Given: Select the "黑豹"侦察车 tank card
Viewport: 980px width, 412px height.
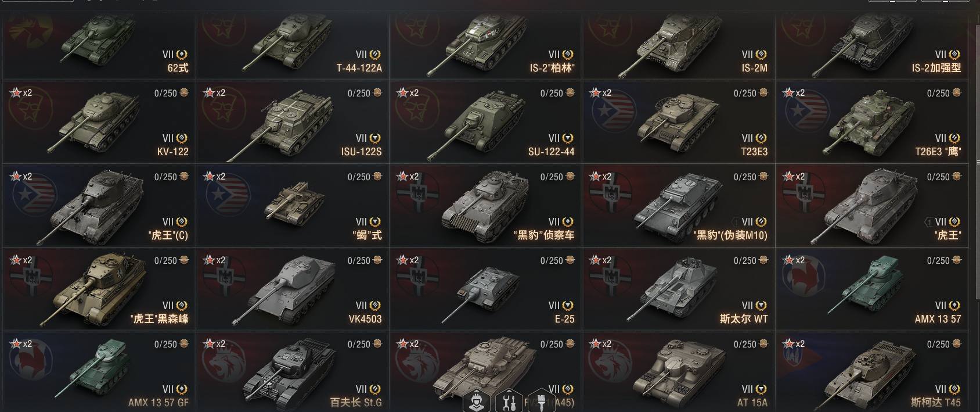Looking at the screenshot, I should (485, 206).
